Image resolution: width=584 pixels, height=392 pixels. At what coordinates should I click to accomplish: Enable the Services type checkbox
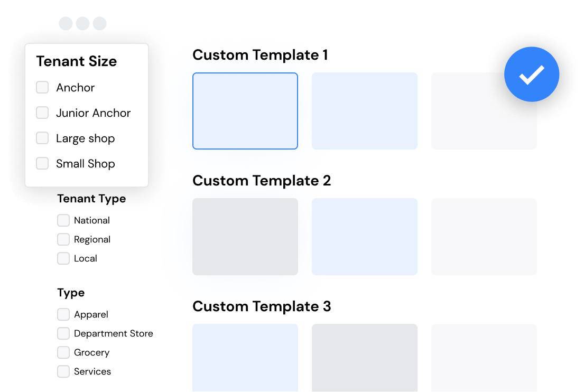[x=63, y=371]
